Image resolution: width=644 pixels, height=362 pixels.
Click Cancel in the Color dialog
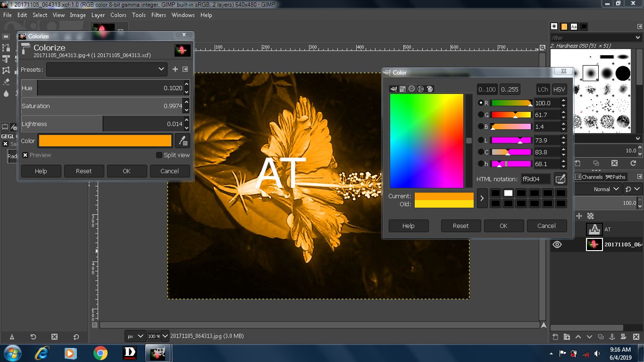pyautogui.click(x=546, y=226)
